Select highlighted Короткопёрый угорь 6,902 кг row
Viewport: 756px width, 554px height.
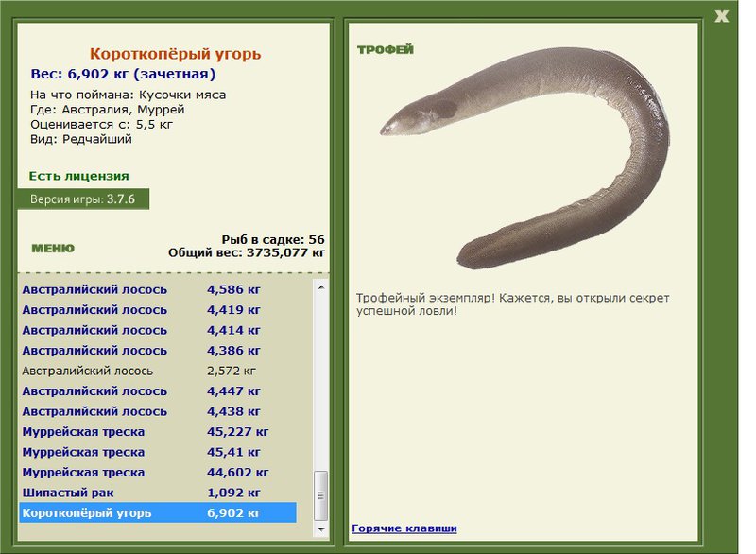tap(158, 512)
